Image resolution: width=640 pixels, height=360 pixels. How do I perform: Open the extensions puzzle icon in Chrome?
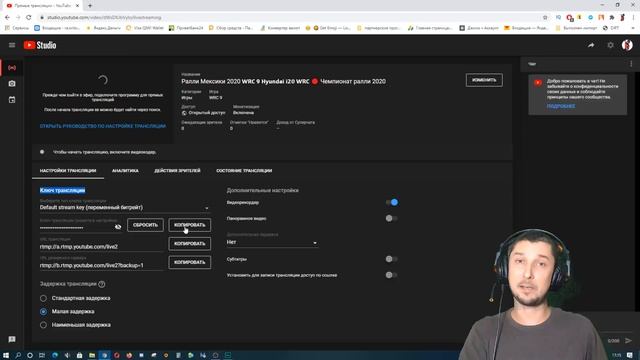pyautogui.click(x=612, y=18)
